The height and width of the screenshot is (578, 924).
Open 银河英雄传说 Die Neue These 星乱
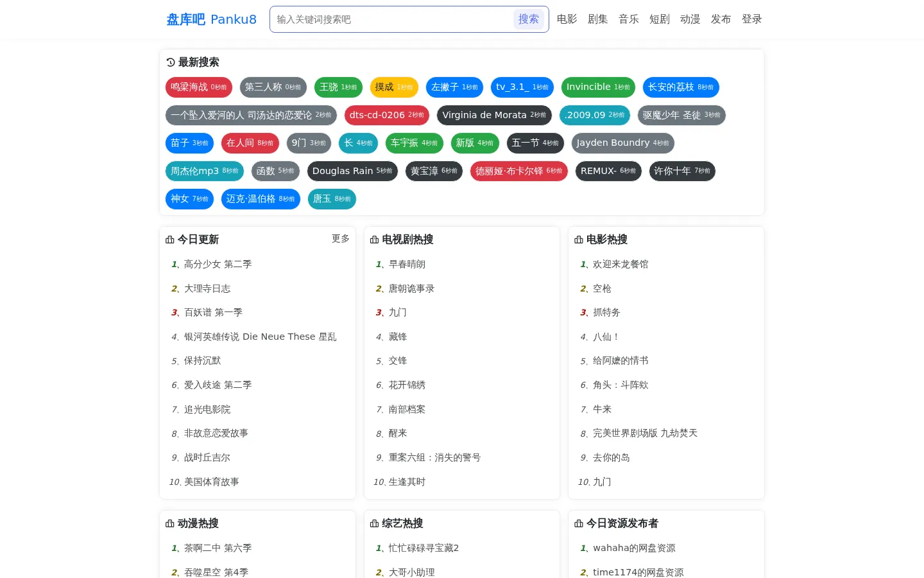[x=260, y=337]
